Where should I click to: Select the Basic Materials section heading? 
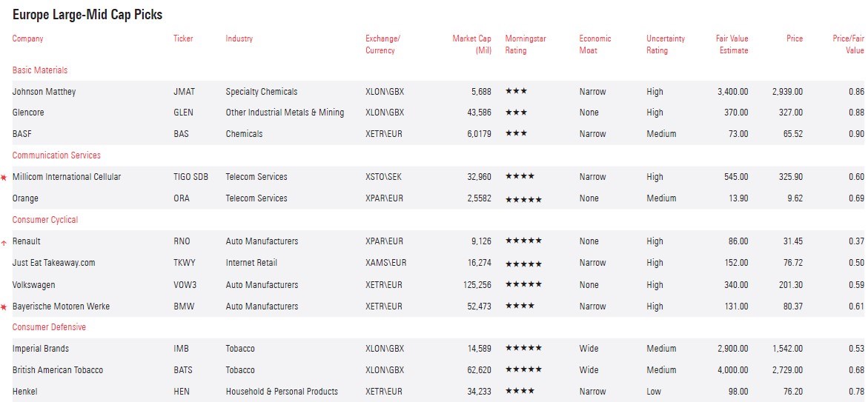[x=40, y=70]
